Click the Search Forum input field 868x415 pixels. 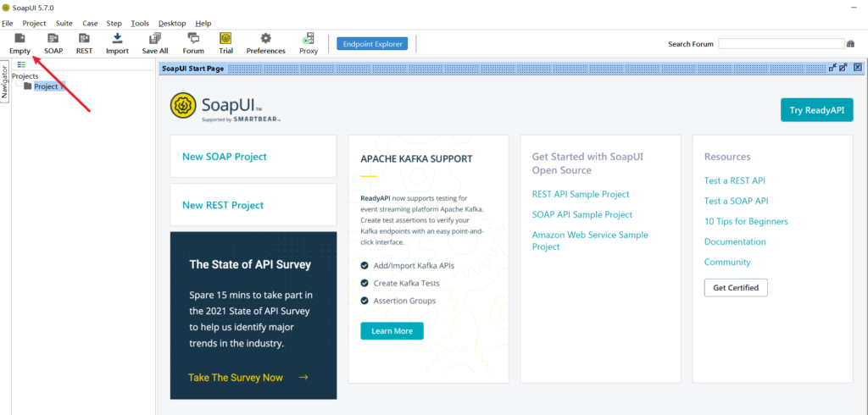click(781, 44)
